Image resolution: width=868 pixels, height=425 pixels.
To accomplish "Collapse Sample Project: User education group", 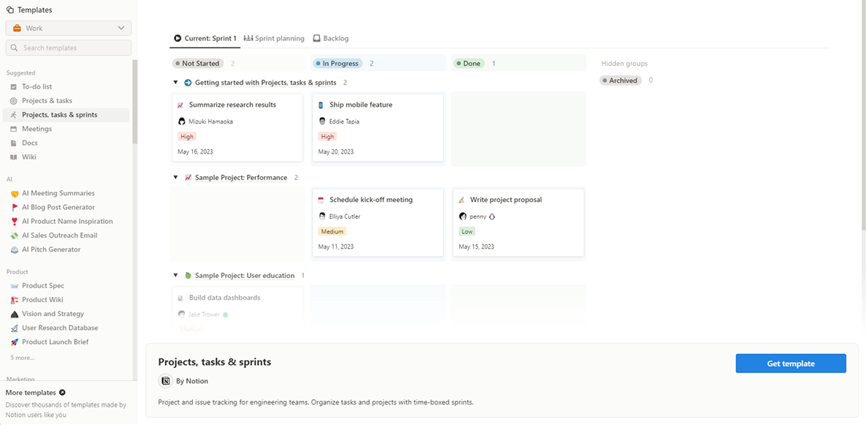I will pos(176,276).
